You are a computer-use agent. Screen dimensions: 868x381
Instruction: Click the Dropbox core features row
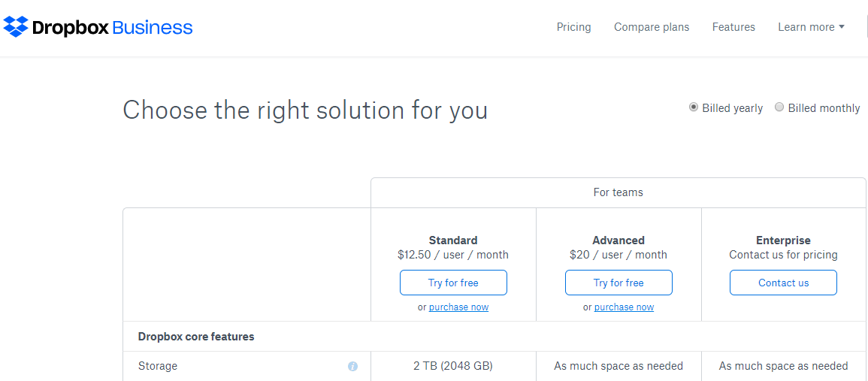(494, 336)
